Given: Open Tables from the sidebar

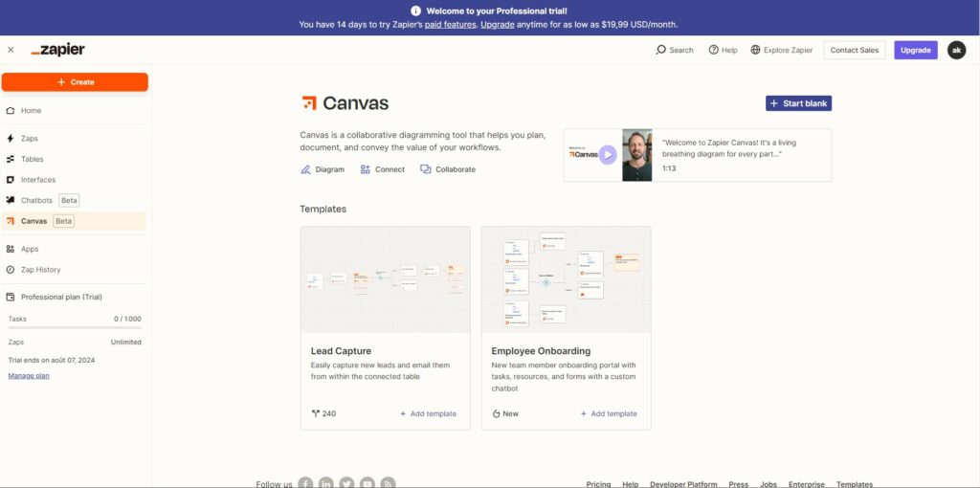Looking at the screenshot, I should pyautogui.click(x=75, y=160).
